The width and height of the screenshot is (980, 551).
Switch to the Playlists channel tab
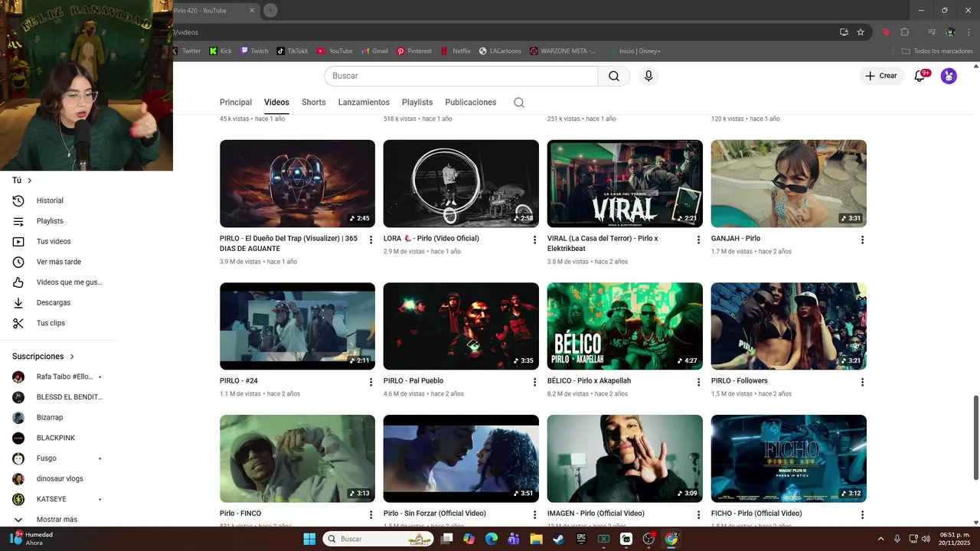pos(417,103)
